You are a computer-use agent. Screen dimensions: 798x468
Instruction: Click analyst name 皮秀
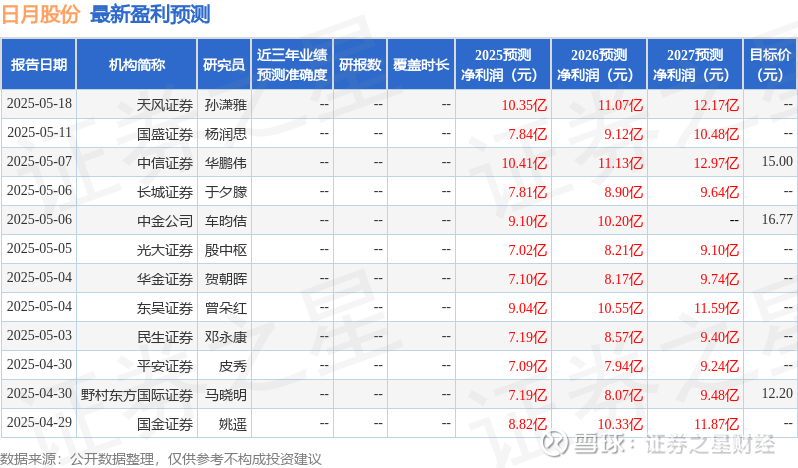point(233,366)
